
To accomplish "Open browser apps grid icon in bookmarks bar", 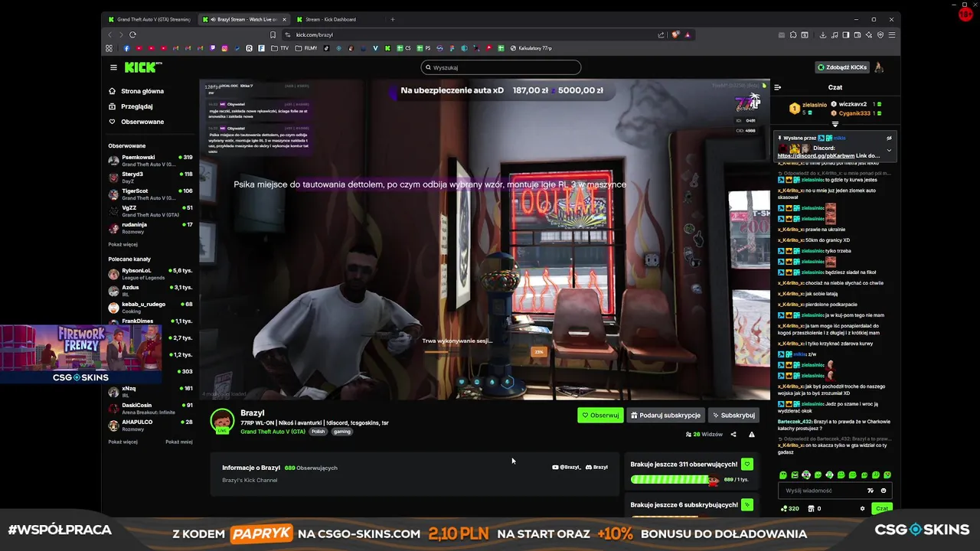I will click(x=109, y=48).
